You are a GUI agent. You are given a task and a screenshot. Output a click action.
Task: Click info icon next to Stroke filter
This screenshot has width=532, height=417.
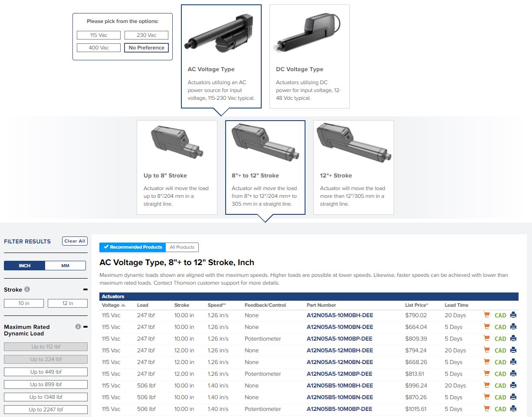(27, 289)
